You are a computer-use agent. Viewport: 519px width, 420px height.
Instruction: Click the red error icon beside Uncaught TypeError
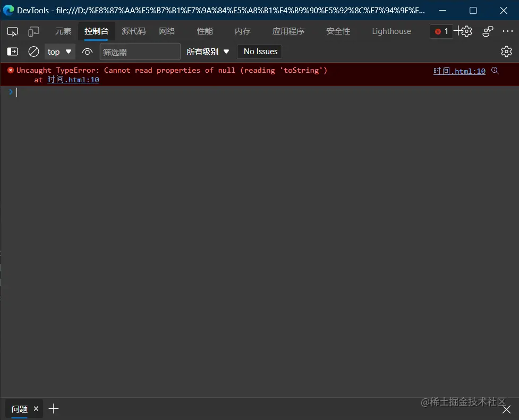(x=11, y=70)
